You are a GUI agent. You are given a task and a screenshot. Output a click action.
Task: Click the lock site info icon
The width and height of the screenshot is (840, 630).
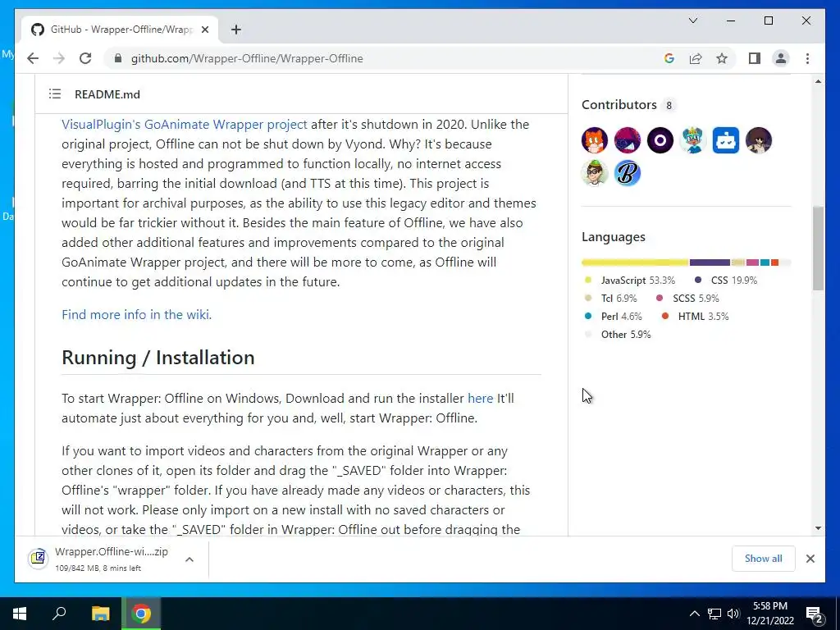pos(118,58)
